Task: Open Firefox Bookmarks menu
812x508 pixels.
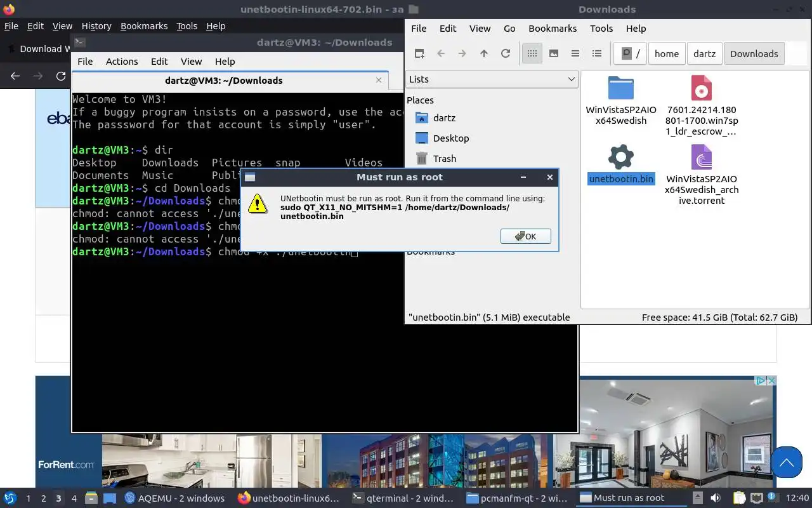Action: pyautogui.click(x=144, y=26)
